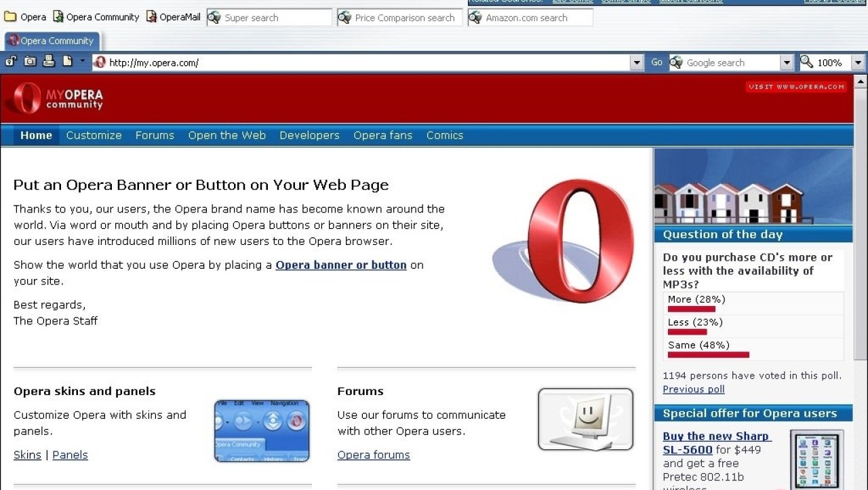Viewport: 868px width, 490px height.
Task: Click the Less (23%) poll option
Action: tap(695, 322)
